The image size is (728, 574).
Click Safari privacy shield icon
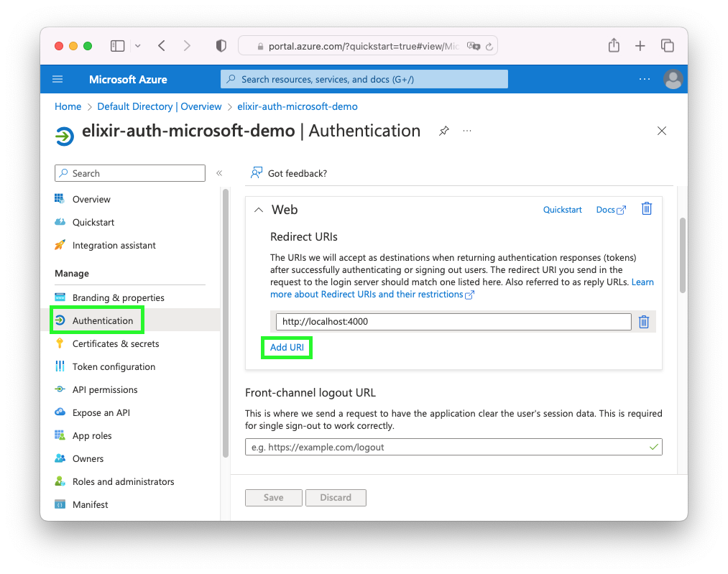(221, 45)
